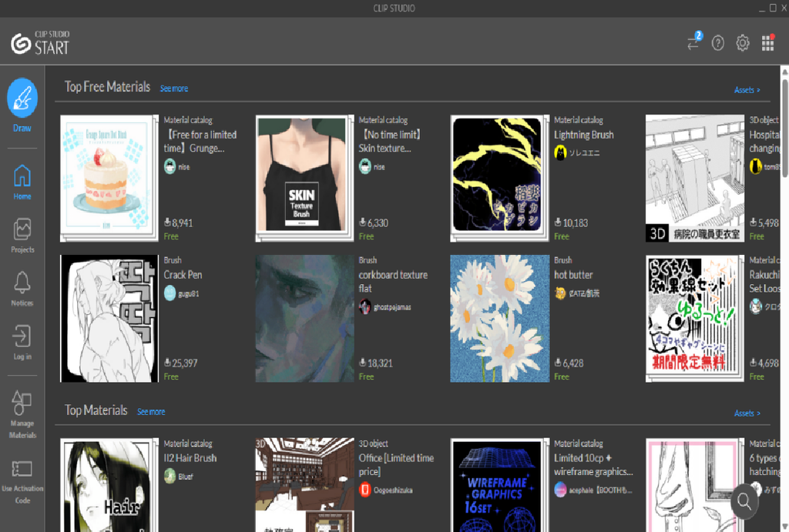Open the hot butter daisies thumbnail
This screenshot has width=789, height=532.
pos(499,318)
